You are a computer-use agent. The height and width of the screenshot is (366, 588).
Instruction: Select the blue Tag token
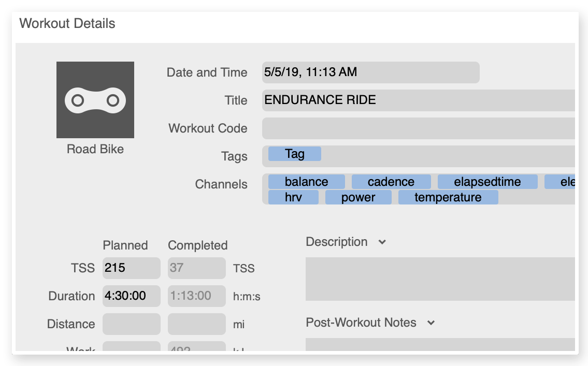pyautogui.click(x=295, y=154)
